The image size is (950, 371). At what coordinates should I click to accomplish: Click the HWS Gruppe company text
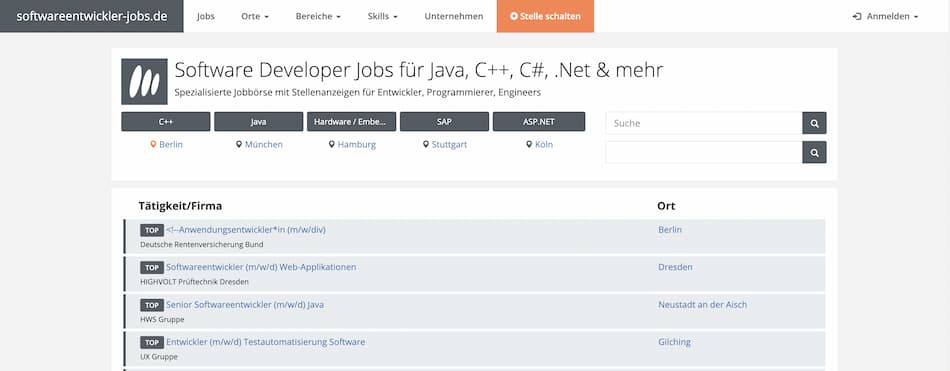(x=162, y=319)
